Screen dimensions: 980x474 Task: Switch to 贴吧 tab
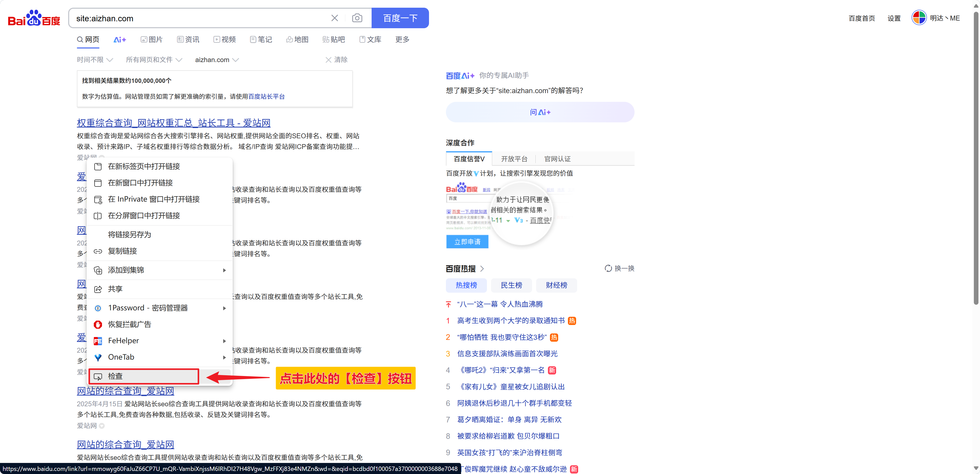[x=334, y=39]
